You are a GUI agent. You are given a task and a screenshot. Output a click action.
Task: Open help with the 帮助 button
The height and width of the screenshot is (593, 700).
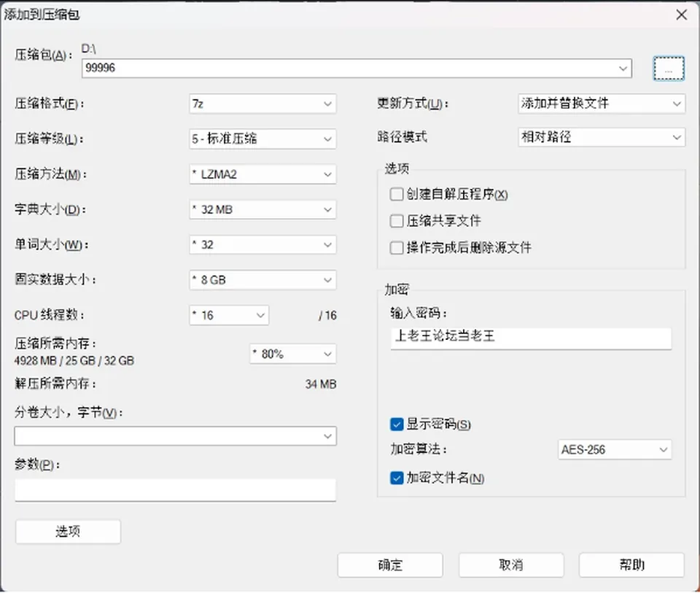[631, 565]
